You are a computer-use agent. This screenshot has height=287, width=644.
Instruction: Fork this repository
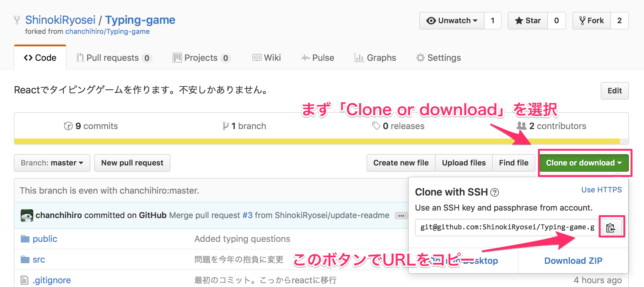[592, 21]
